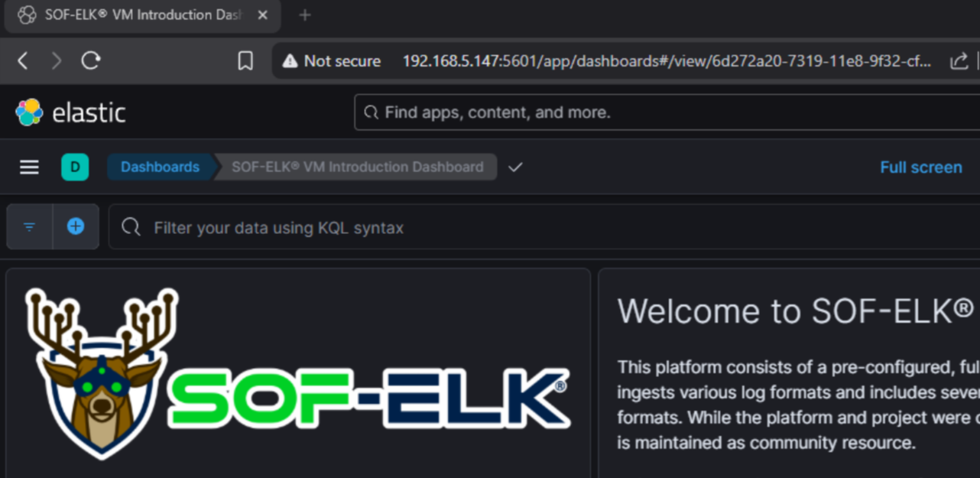This screenshot has height=478, width=980.
Task: Open the green D space selector avatar
Action: click(75, 167)
